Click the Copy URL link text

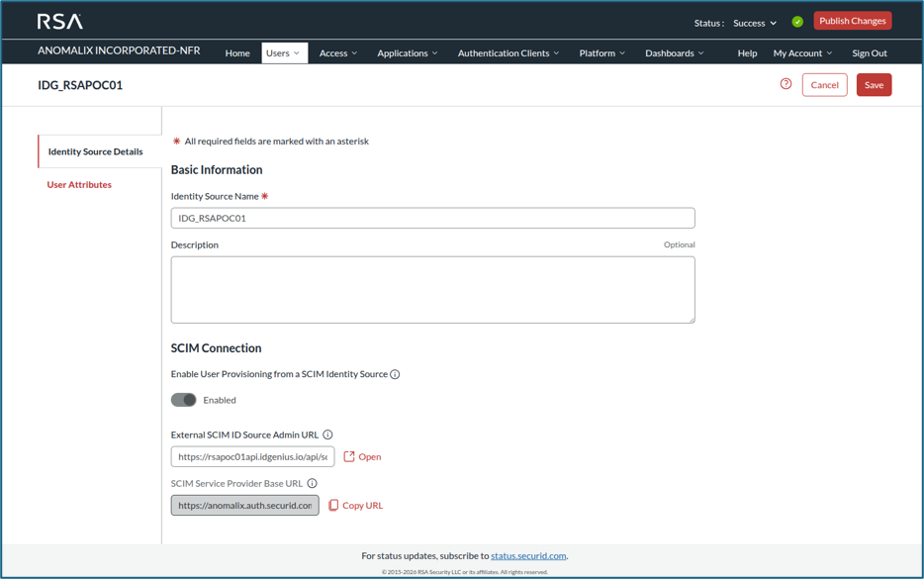pyautogui.click(x=362, y=506)
